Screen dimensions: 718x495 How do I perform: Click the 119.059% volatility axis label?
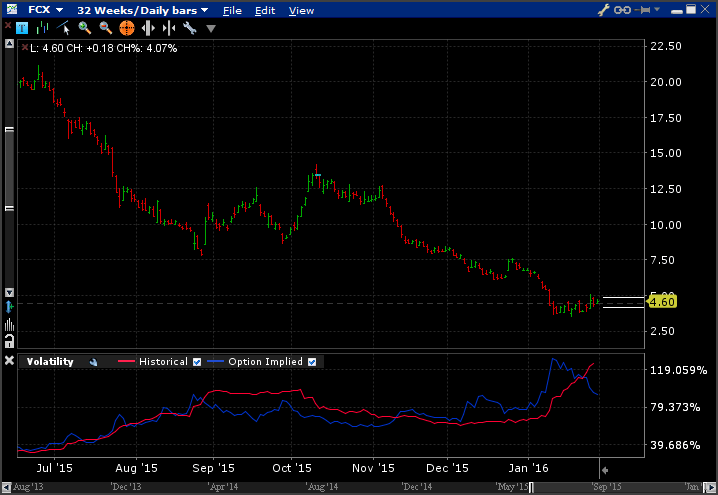click(679, 370)
